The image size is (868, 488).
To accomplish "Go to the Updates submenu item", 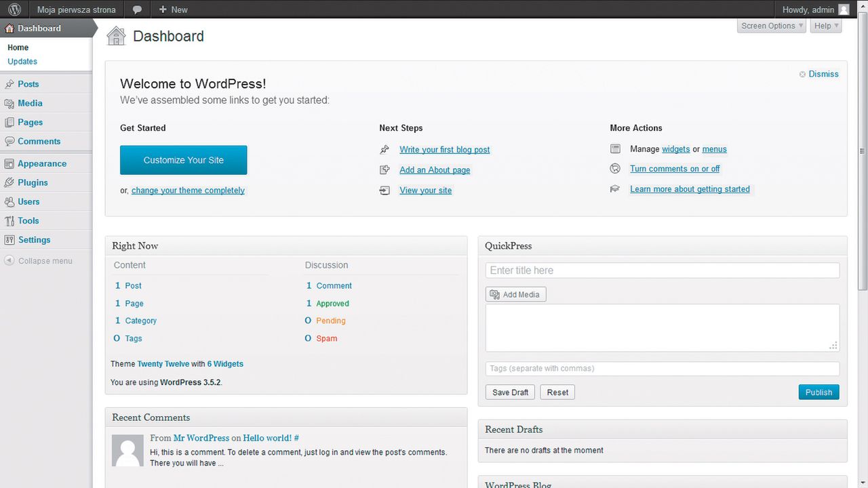I will (22, 61).
